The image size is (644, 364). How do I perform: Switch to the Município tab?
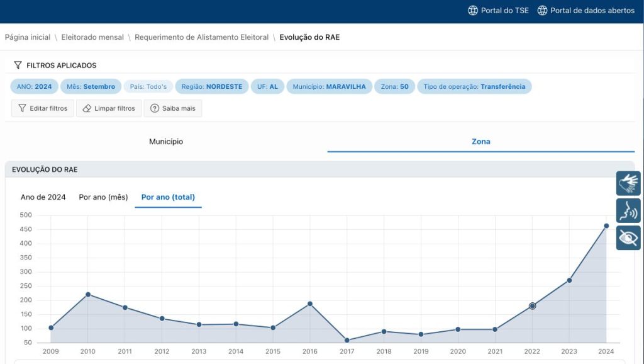[166, 142]
